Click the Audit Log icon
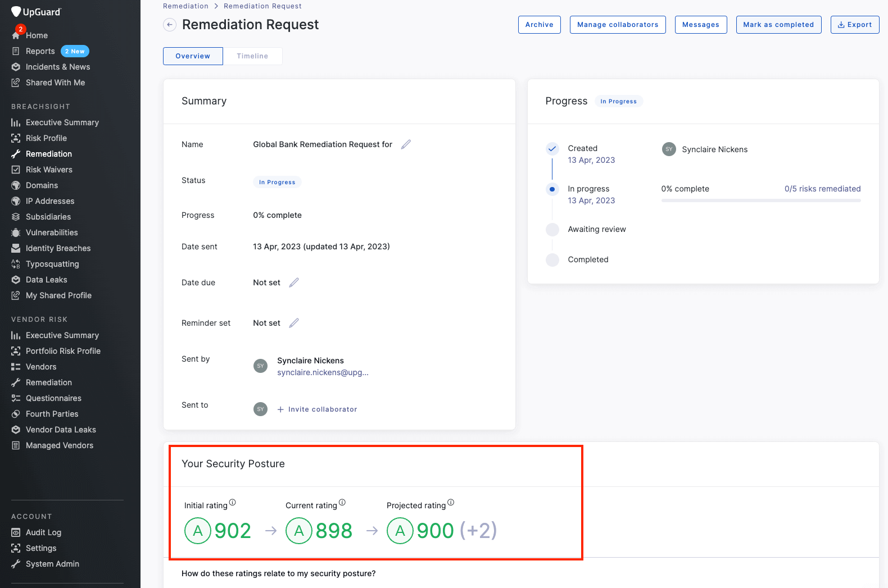Screen dimensions: 888x588 click(x=16, y=532)
